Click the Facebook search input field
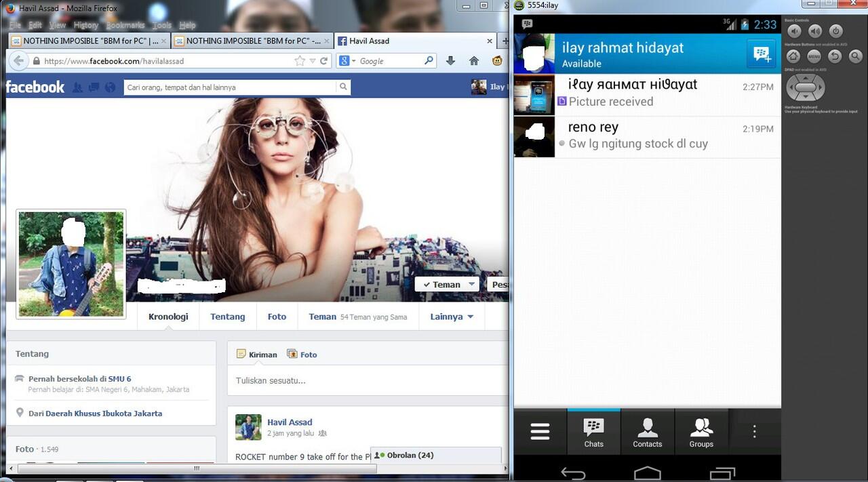Image resolution: width=868 pixels, height=482 pixels. pyautogui.click(x=231, y=87)
